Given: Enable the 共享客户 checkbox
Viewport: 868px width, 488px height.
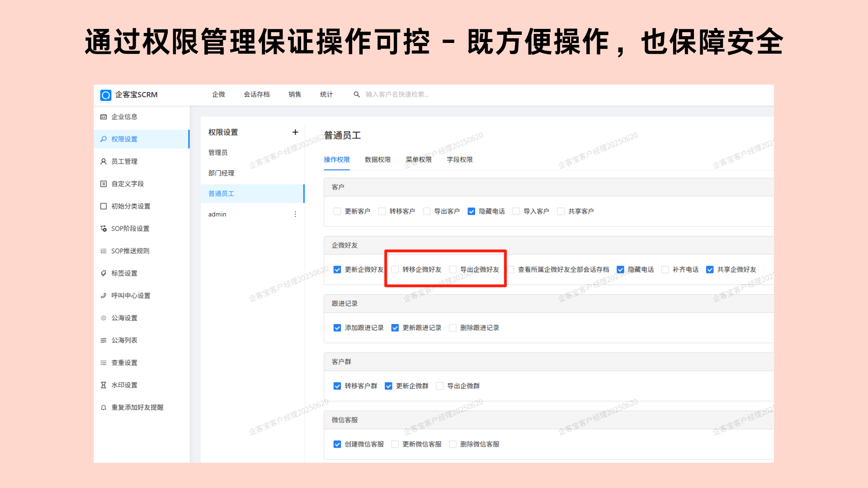Looking at the screenshot, I should pyautogui.click(x=561, y=211).
